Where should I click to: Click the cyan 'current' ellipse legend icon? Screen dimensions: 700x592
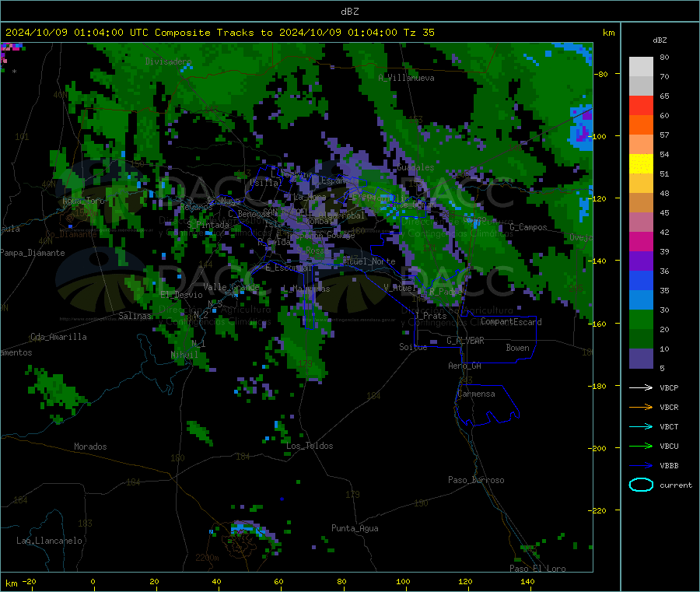coord(641,485)
